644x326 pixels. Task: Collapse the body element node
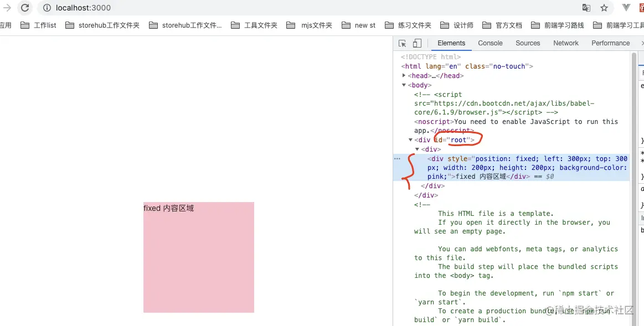pyautogui.click(x=404, y=85)
